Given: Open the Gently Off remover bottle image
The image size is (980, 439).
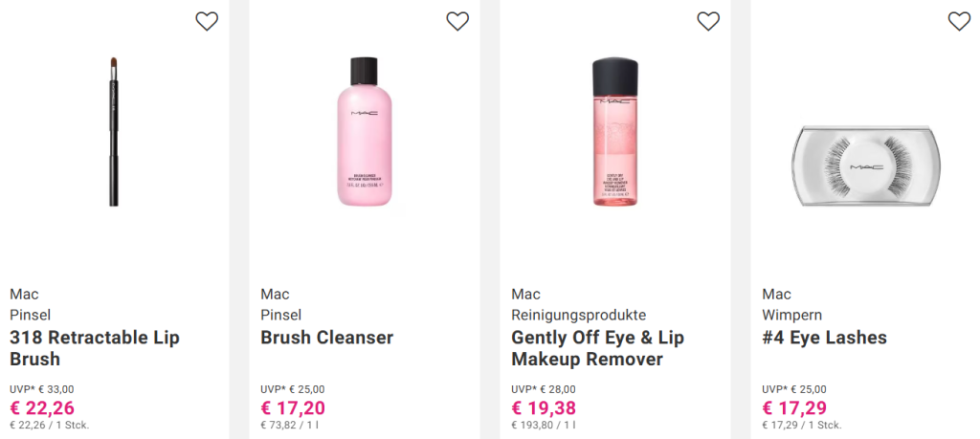Looking at the screenshot, I should pos(614,132).
